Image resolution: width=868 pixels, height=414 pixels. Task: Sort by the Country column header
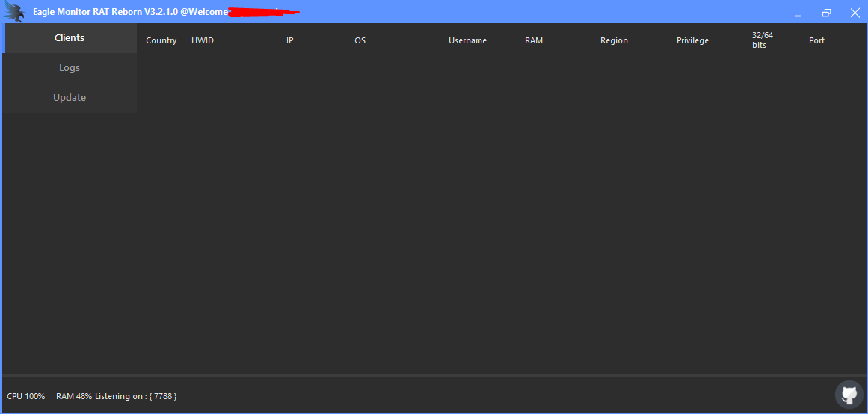click(x=161, y=40)
